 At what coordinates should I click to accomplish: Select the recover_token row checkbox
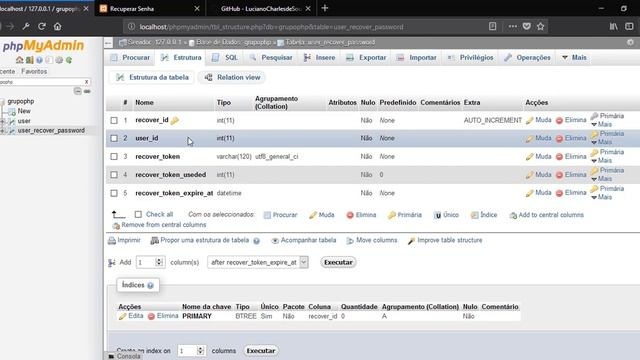(114, 156)
